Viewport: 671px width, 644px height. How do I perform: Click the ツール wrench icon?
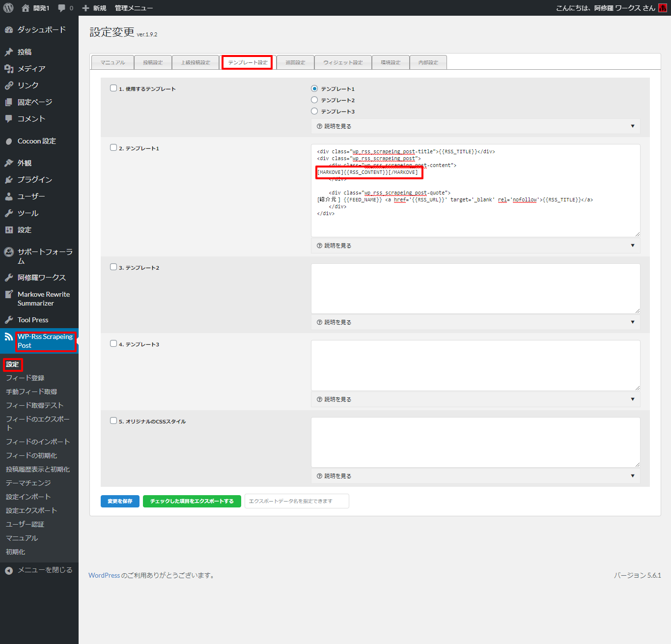(x=9, y=213)
